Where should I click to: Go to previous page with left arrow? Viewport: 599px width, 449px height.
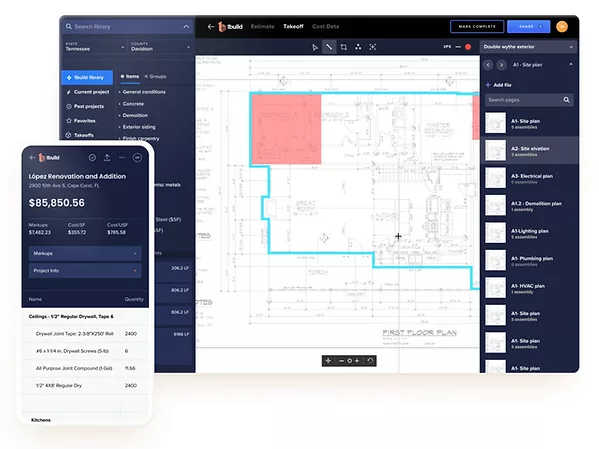(488, 65)
